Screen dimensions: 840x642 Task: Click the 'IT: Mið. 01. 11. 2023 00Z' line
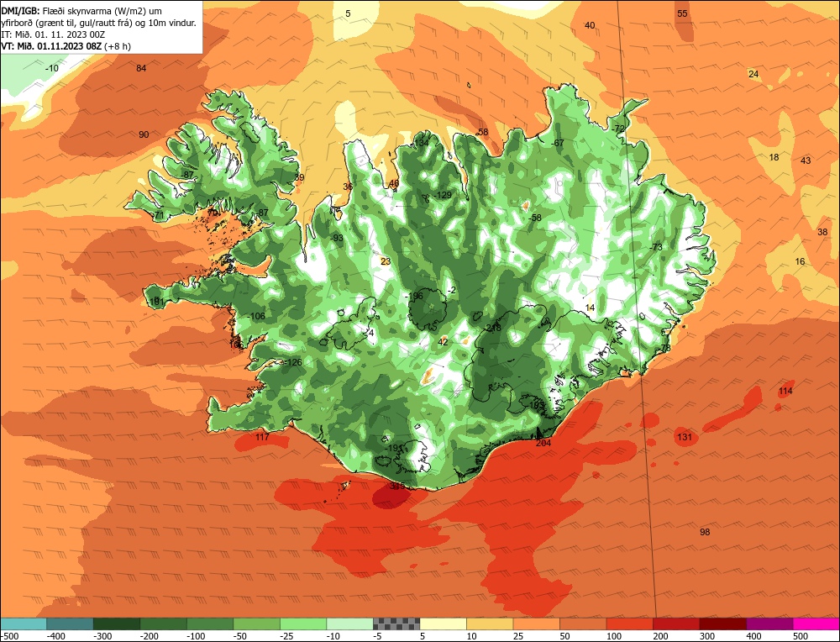point(53,34)
